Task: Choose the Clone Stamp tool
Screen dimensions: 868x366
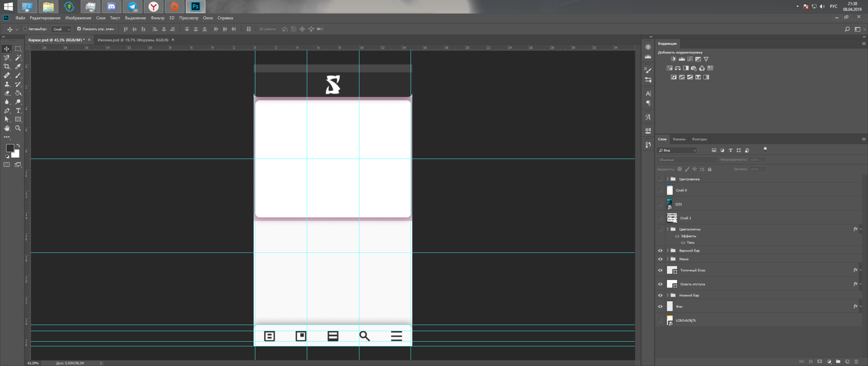Action: click(x=7, y=84)
